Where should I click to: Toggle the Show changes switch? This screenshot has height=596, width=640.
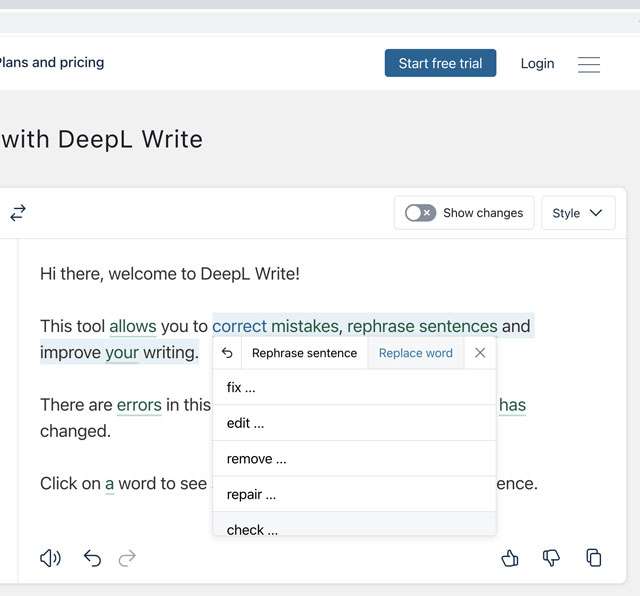(420, 213)
